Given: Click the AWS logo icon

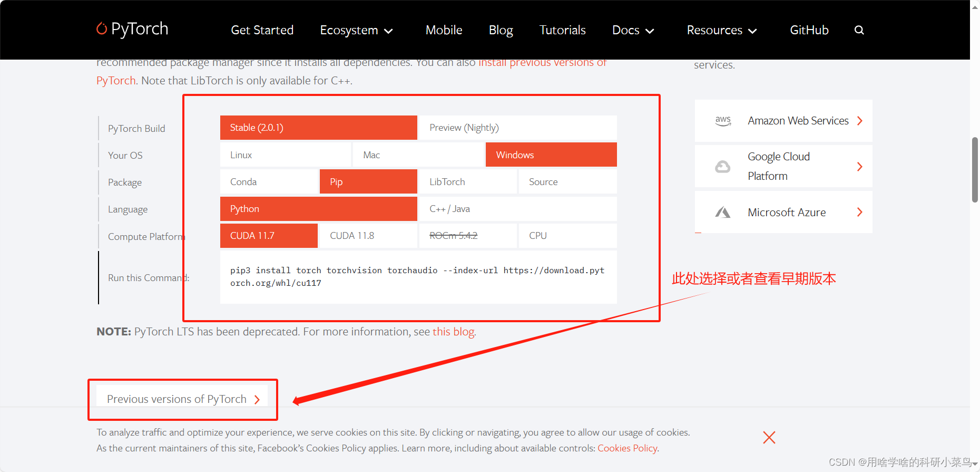Looking at the screenshot, I should coord(723,121).
